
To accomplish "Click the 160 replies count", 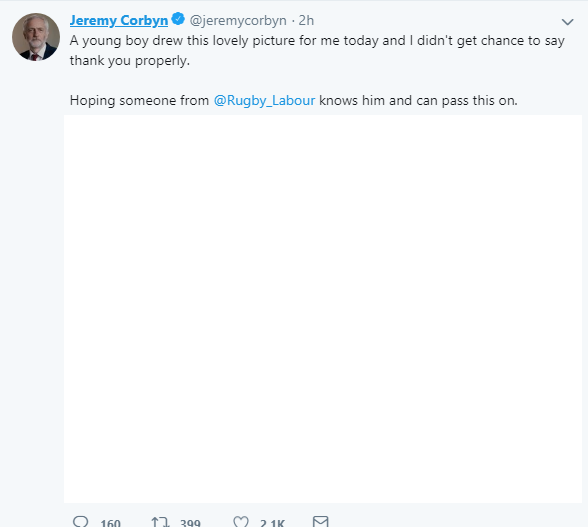I will pos(110,523).
